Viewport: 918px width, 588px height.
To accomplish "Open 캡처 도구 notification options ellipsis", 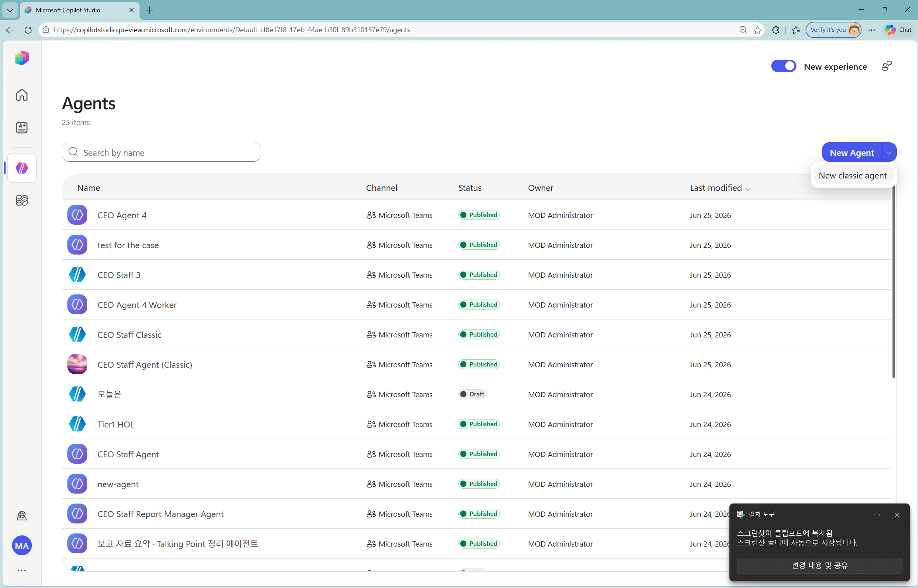I will [877, 515].
